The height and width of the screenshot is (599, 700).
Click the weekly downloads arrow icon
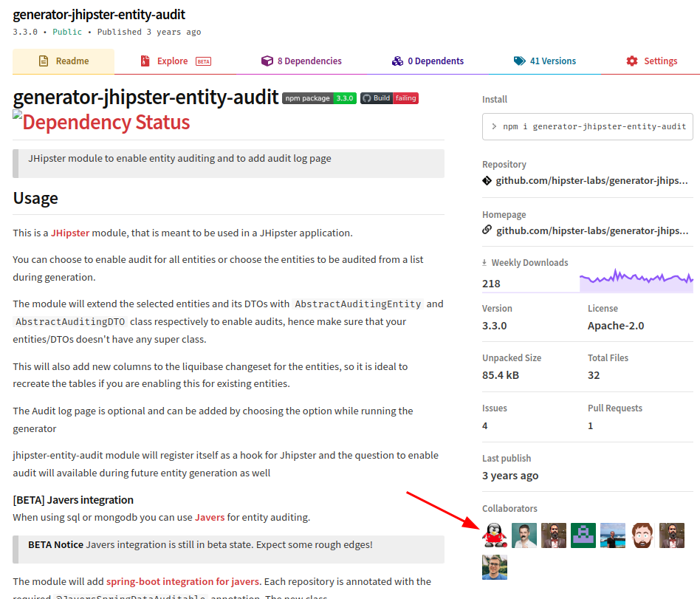(484, 263)
